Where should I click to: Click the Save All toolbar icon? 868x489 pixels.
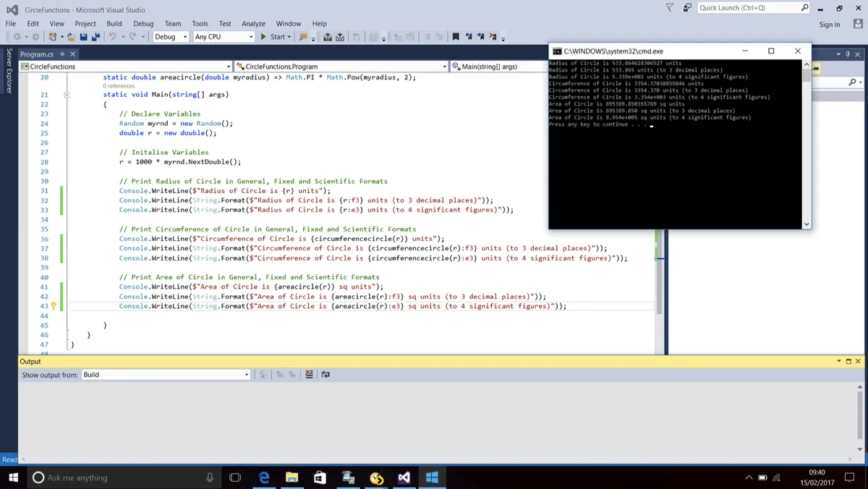tap(95, 37)
